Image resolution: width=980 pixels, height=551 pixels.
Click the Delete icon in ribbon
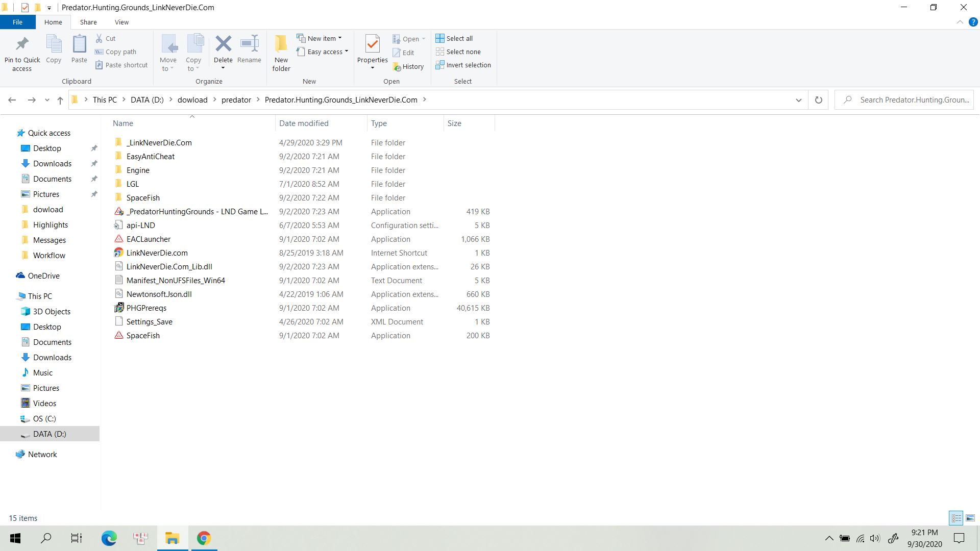pos(223,45)
